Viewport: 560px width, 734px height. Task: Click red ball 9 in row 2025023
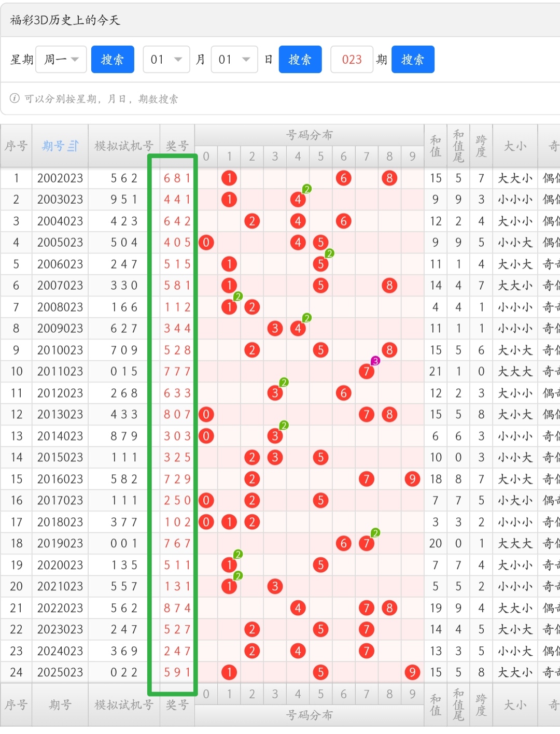(x=412, y=672)
